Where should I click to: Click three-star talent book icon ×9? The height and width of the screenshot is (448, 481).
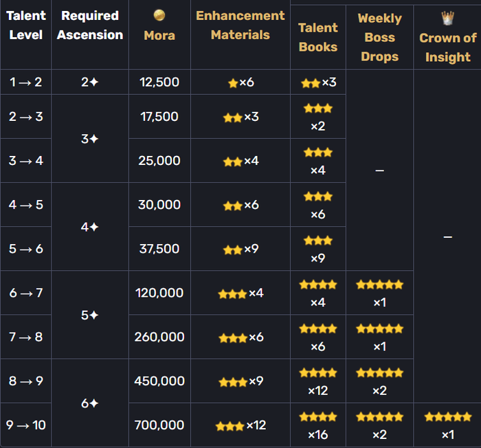(x=317, y=240)
